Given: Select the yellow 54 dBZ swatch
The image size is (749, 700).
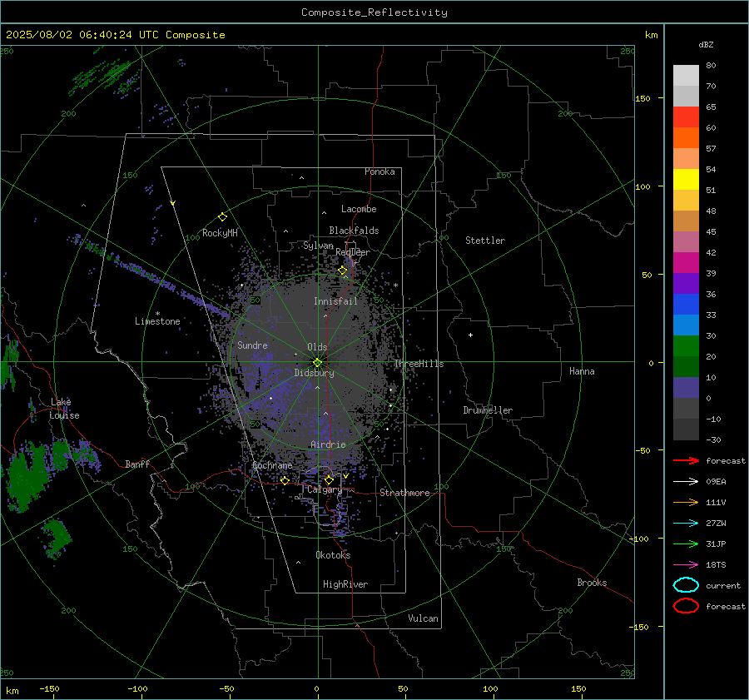Looking at the screenshot, I should [x=686, y=180].
